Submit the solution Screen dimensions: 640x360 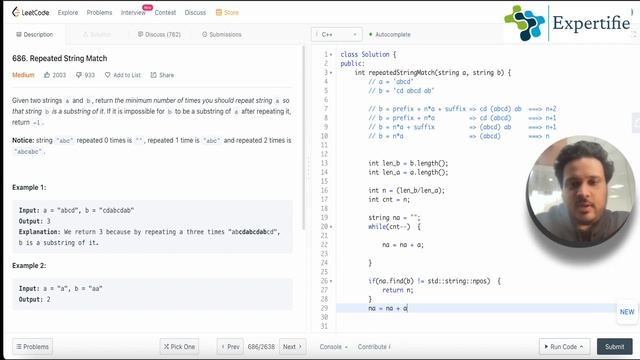pos(614,347)
